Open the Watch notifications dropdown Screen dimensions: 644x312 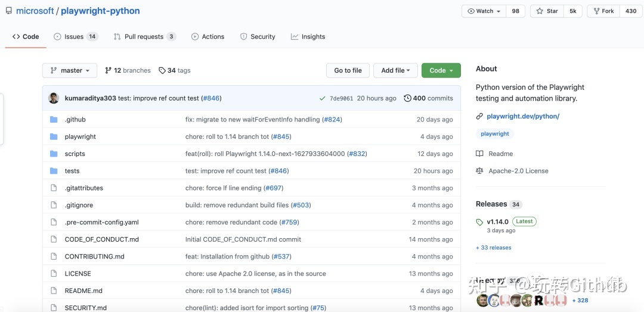(x=484, y=11)
